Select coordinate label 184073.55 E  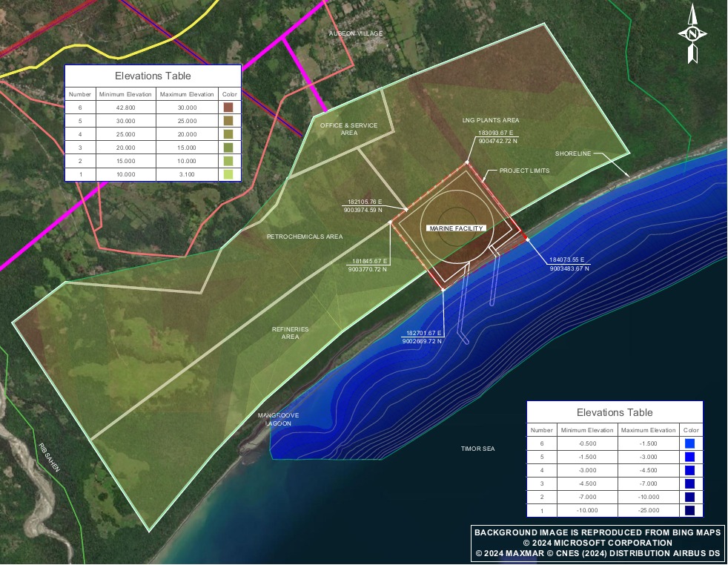coord(566,260)
